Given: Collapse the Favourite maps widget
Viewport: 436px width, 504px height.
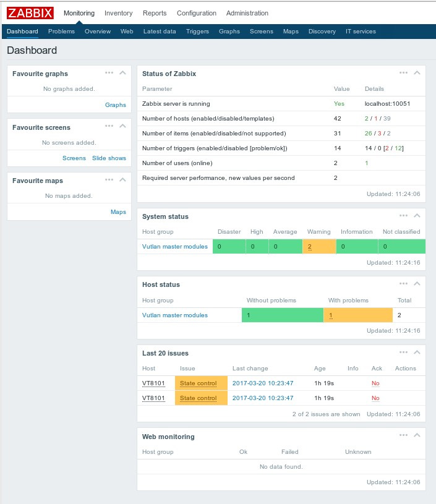Looking at the screenshot, I should [122, 179].
